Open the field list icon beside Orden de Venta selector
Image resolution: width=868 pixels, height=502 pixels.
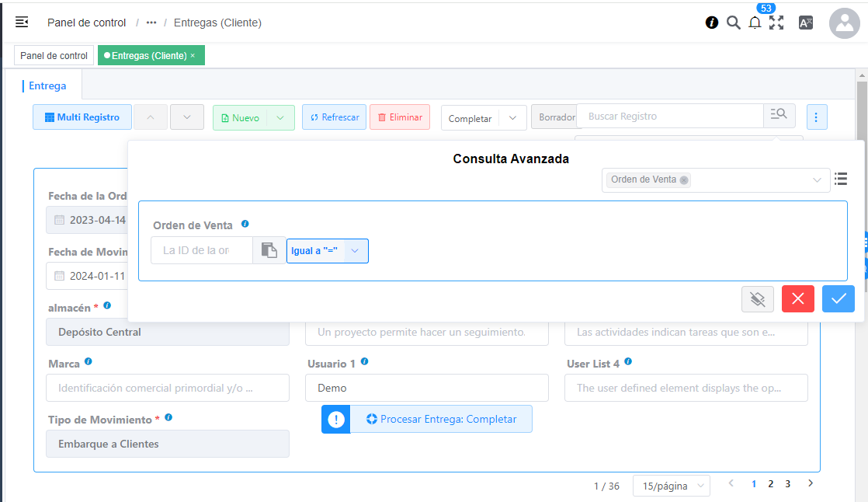click(x=841, y=180)
